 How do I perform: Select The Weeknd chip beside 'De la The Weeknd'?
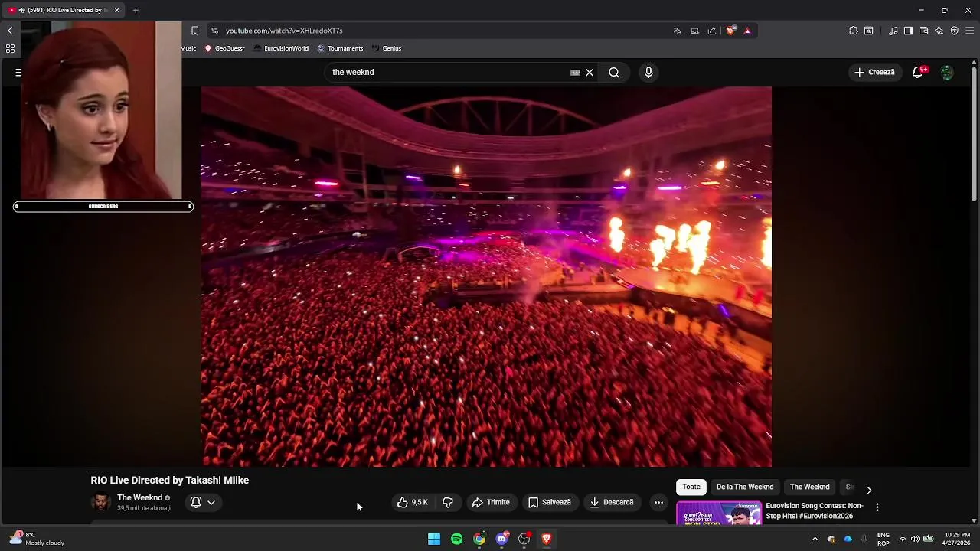click(809, 487)
